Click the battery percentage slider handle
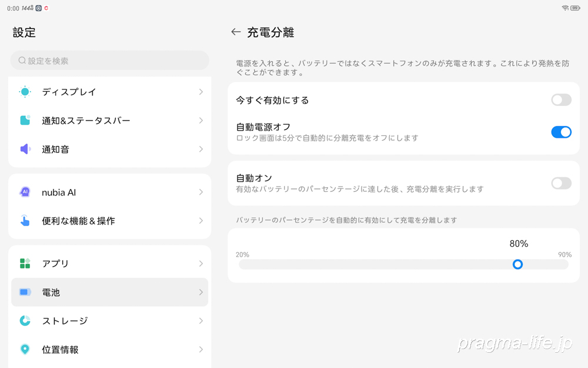The width and height of the screenshot is (588, 368). point(517,264)
